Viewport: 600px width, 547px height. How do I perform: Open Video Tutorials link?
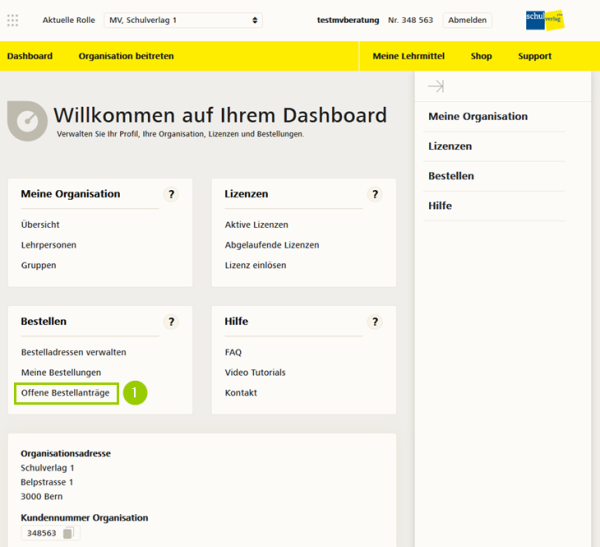(x=255, y=372)
